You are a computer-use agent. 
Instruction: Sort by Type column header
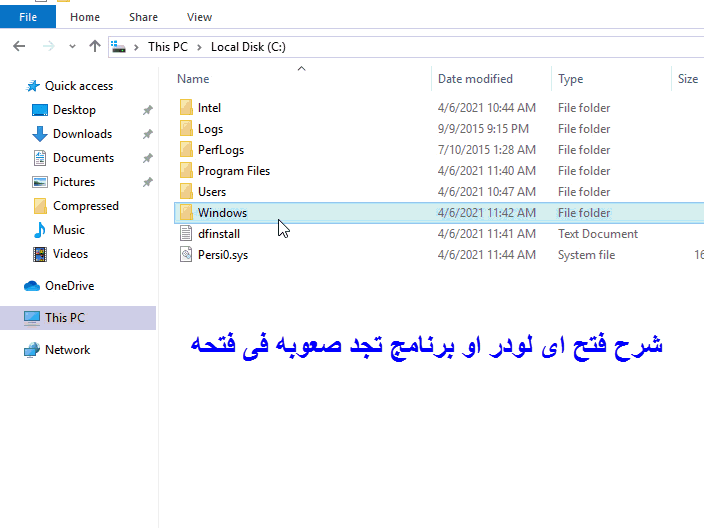570,79
